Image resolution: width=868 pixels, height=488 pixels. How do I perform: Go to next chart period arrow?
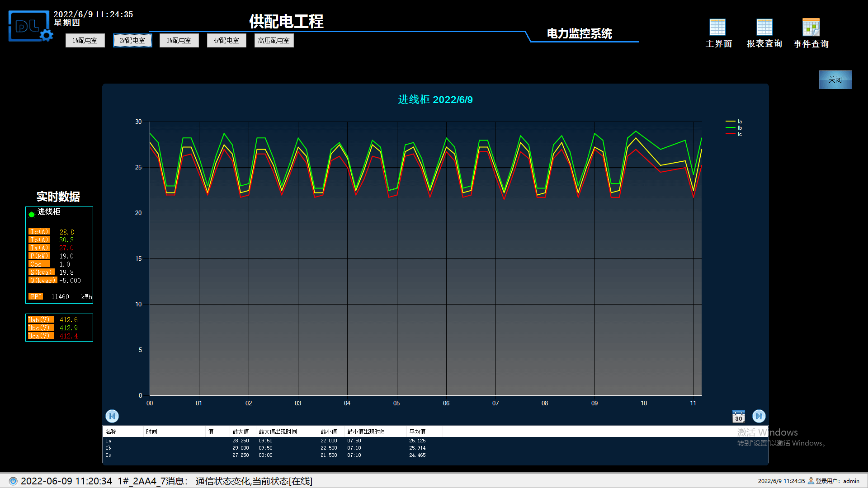point(759,416)
